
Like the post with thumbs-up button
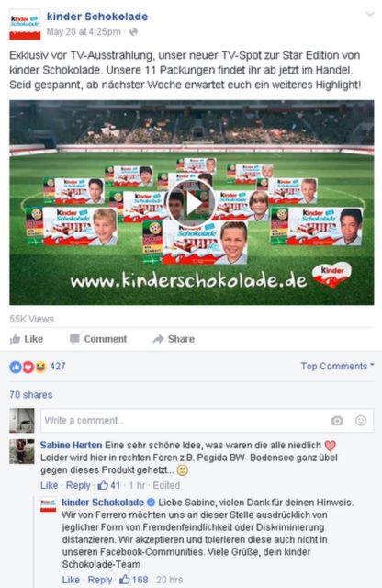[27, 339]
